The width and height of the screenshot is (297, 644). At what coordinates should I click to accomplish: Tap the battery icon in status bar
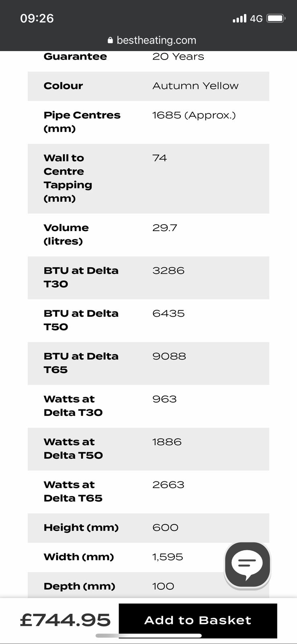(x=276, y=19)
